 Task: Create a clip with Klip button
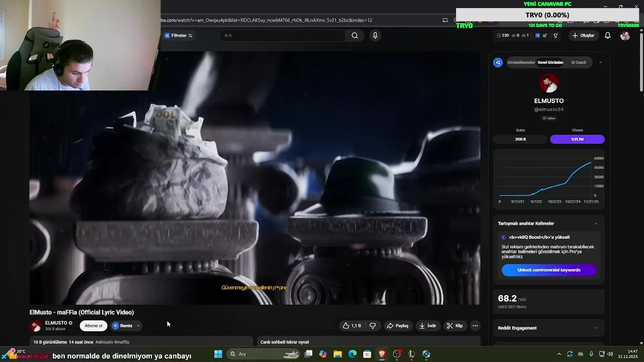pyautogui.click(x=455, y=326)
